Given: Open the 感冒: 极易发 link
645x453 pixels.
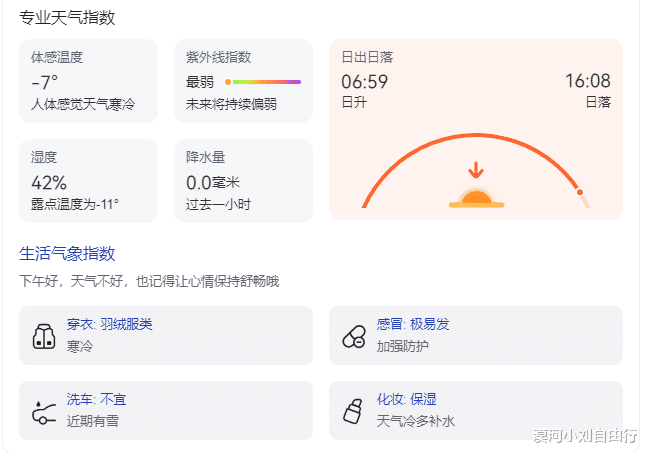Looking at the screenshot, I should pyautogui.click(x=413, y=325).
